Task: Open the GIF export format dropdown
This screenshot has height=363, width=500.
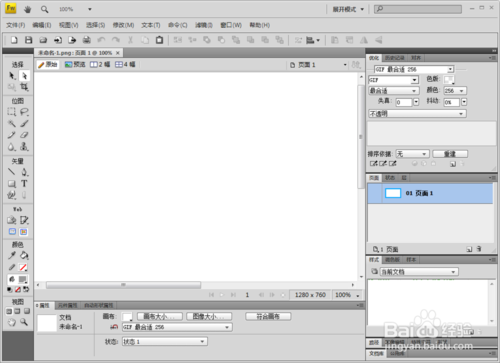Action: pos(393,80)
